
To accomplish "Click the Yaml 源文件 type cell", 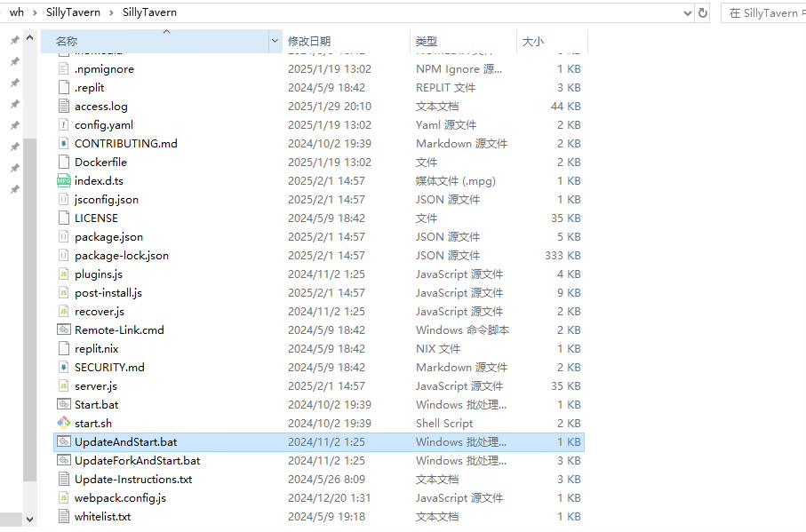I will click(x=446, y=124).
